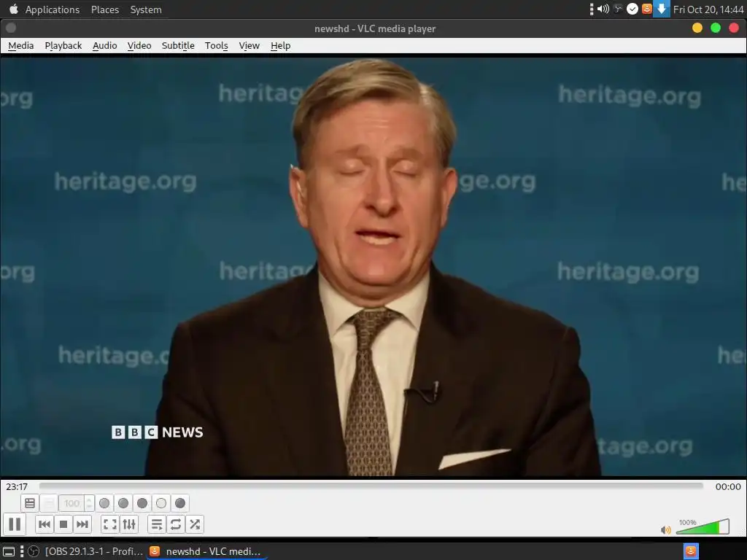Image resolution: width=747 pixels, height=560 pixels.
Task: Toggle the 00:00 remaining time label
Action: pos(728,486)
